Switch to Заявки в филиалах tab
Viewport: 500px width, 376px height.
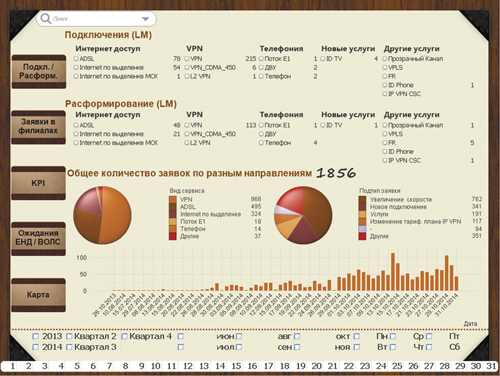39,127
